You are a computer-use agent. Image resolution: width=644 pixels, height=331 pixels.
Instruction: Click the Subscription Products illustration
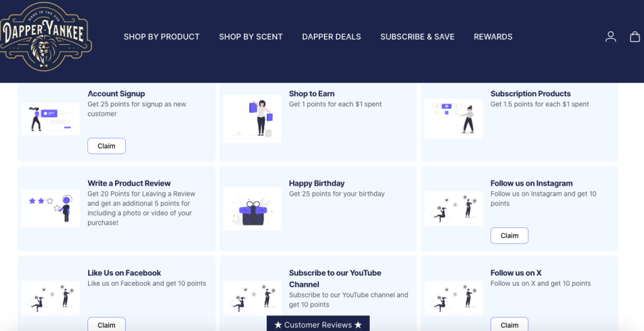click(x=453, y=118)
